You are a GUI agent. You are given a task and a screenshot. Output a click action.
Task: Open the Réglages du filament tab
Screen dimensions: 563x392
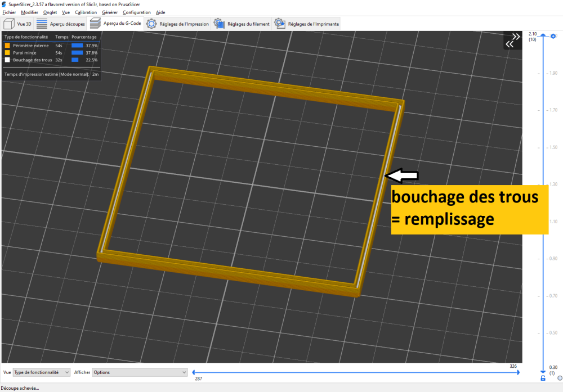pos(242,24)
